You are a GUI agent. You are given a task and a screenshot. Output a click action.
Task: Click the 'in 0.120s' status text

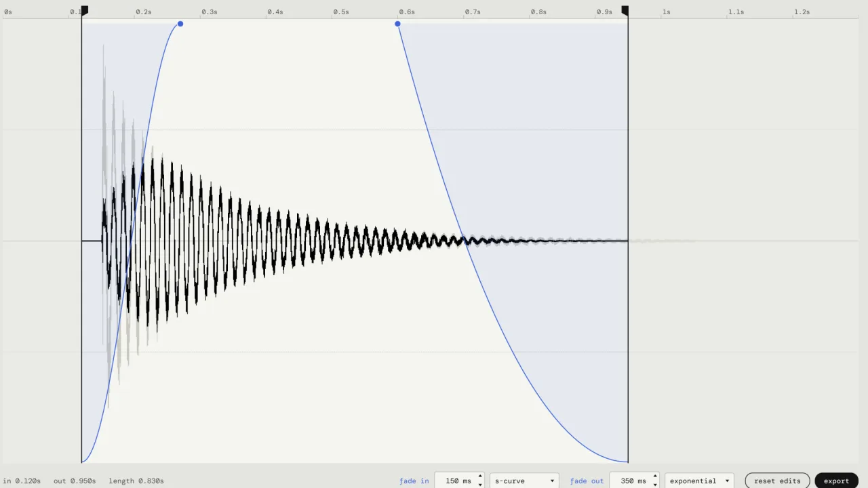pos(22,481)
